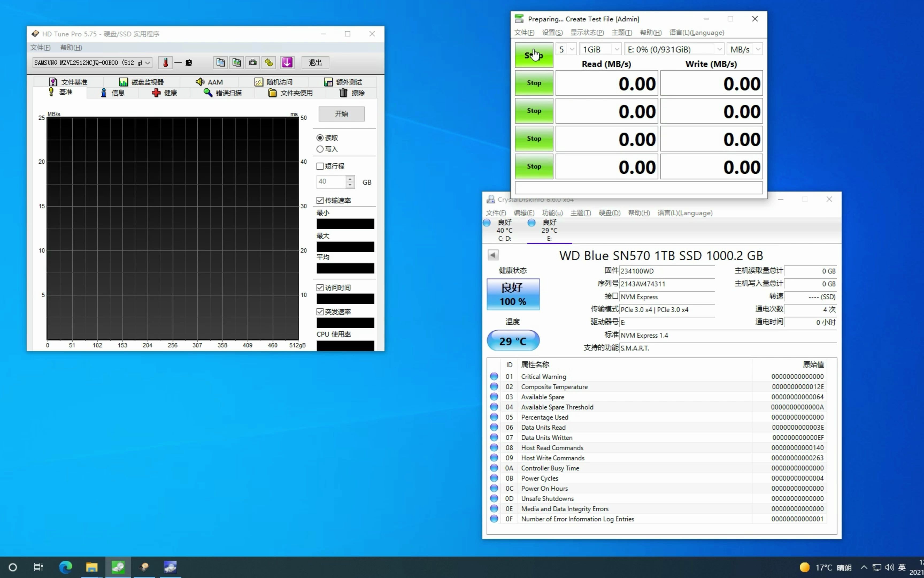Switch to the 文件基准 file benchmark tab

click(68, 82)
